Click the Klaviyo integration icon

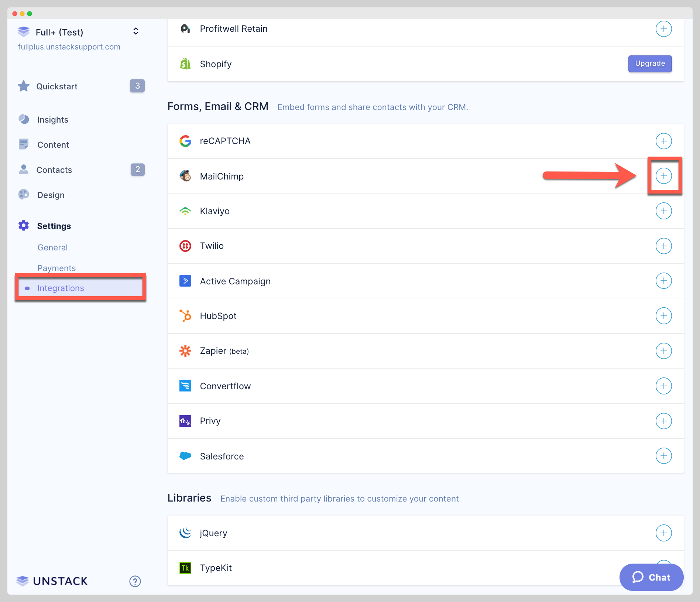(x=185, y=211)
